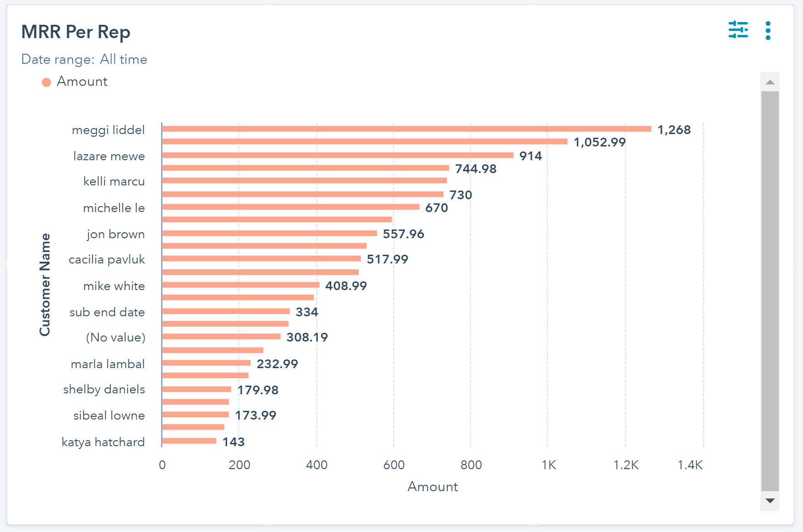Select the katya hatchard bar at 143
Image resolution: width=803 pixels, height=532 pixels.
coord(189,441)
